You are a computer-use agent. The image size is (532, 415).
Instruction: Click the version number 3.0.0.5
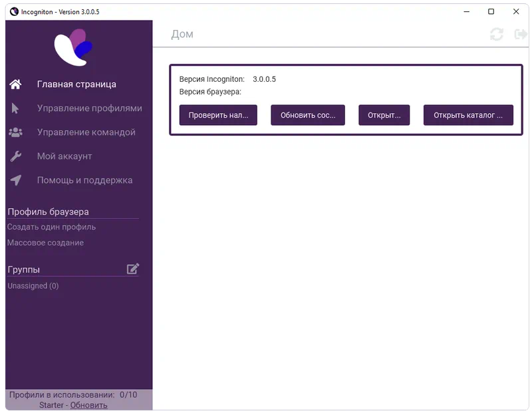coord(264,79)
